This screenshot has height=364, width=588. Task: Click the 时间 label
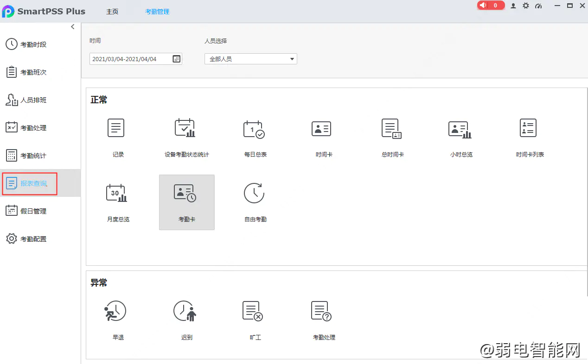point(95,41)
